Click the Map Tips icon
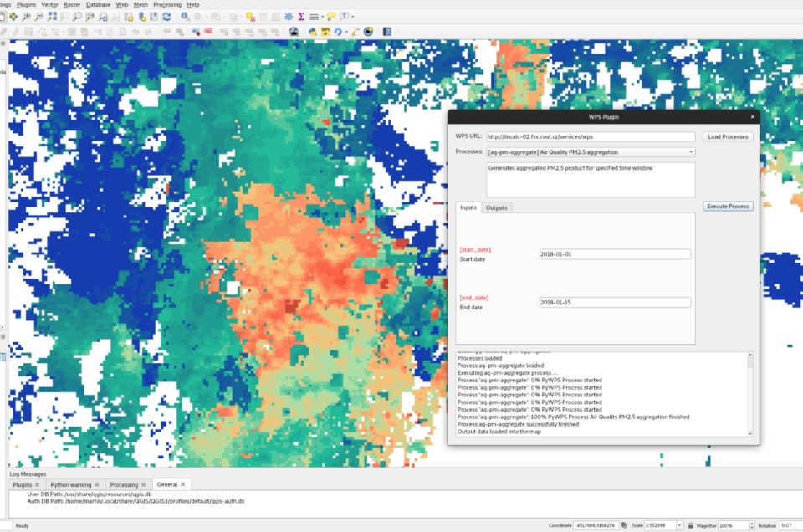Viewport: 803px width, 532px height. (331, 17)
